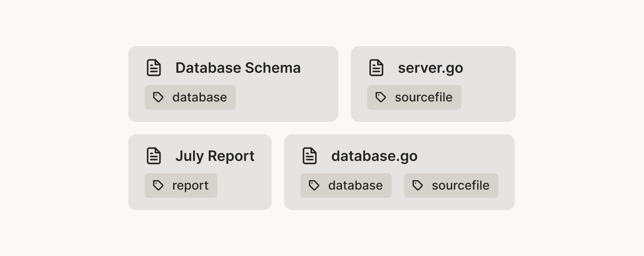The image size is (644, 256).
Task: Open the database.go file title
Action: (x=374, y=156)
